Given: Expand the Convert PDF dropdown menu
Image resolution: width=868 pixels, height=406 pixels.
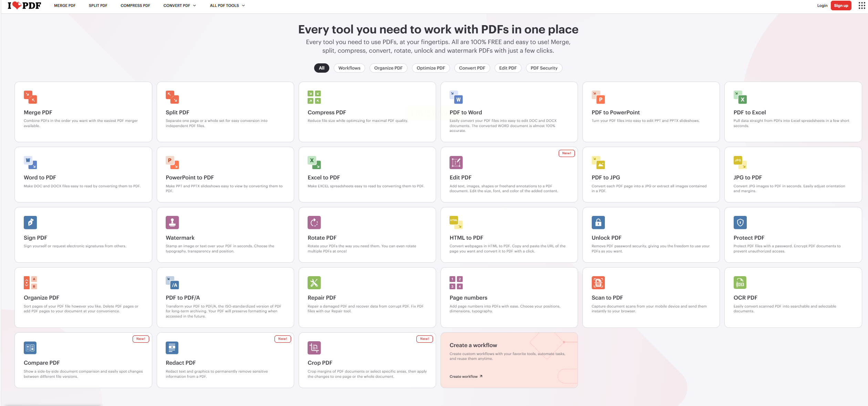Looking at the screenshot, I should (179, 6).
